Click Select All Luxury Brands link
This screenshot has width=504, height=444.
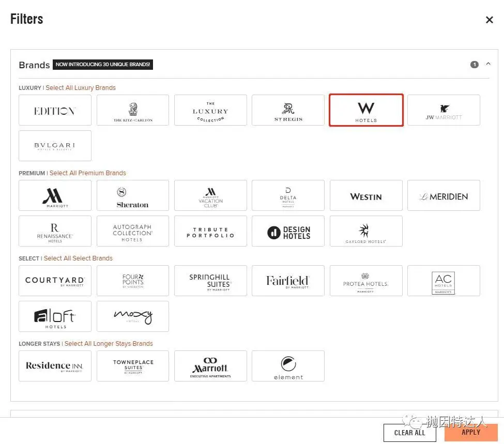click(81, 88)
